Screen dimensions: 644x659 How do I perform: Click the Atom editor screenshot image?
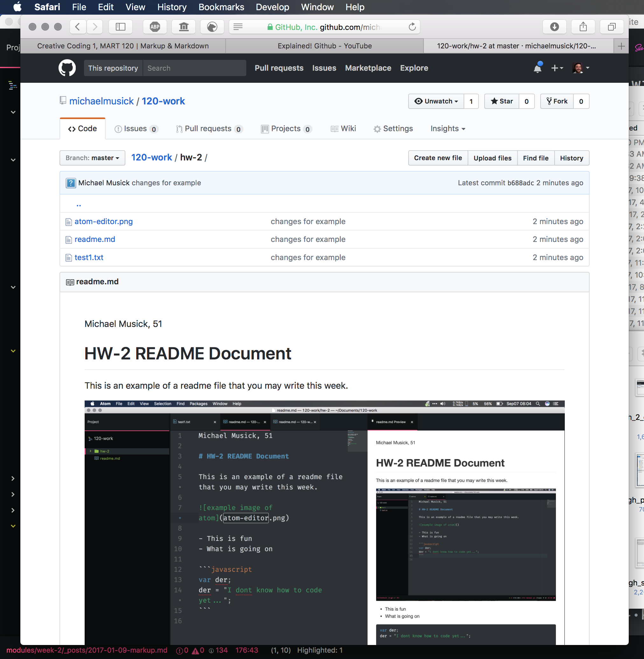coord(324,522)
